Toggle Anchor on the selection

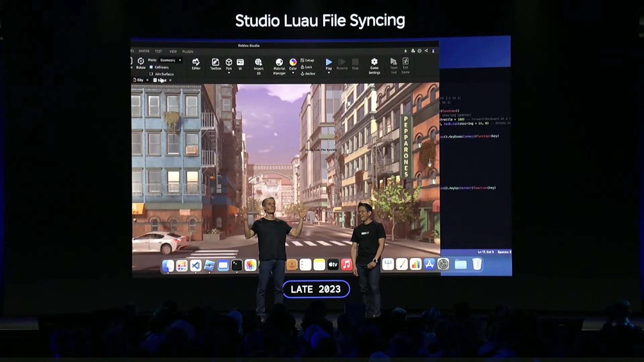tap(308, 73)
